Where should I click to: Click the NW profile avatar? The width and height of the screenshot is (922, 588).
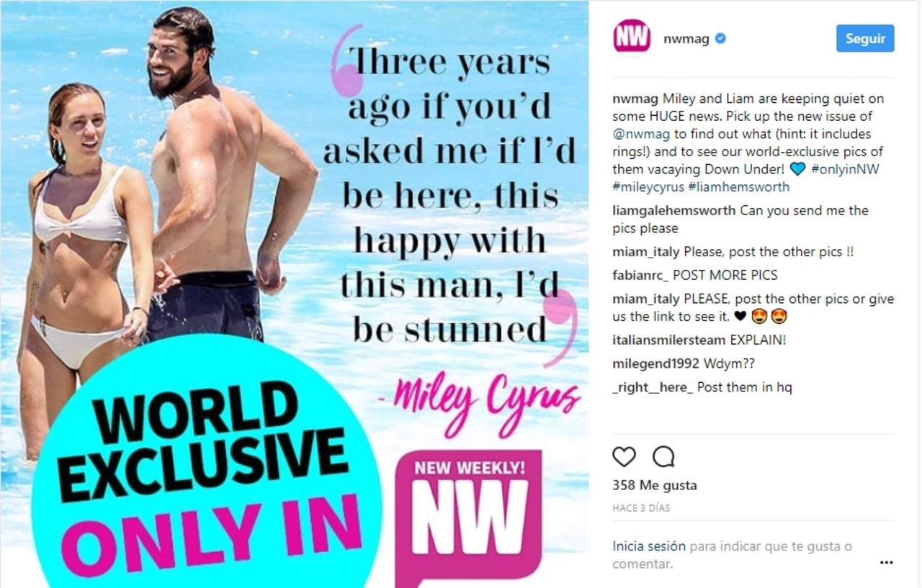[632, 37]
